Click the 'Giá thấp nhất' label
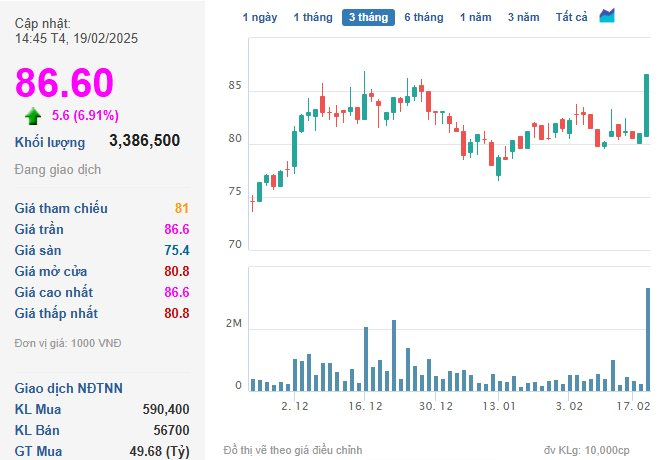This screenshot has width=663, height=460. point(56,313)
